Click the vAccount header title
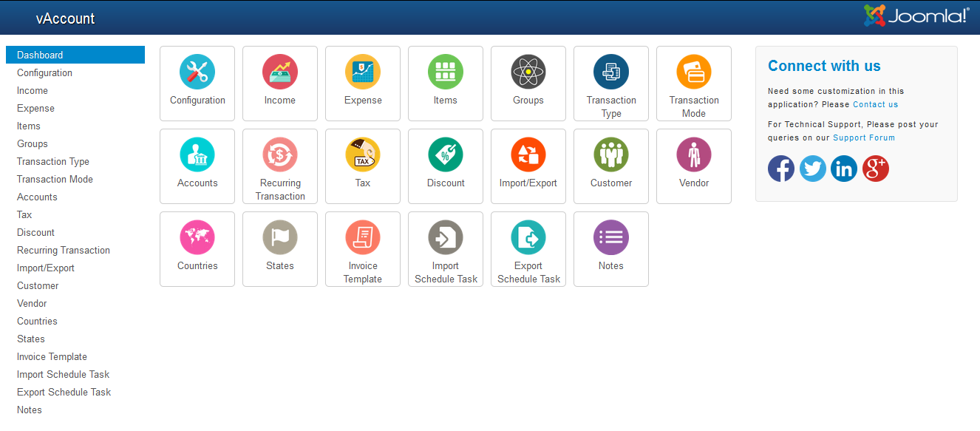 [65, 18]
